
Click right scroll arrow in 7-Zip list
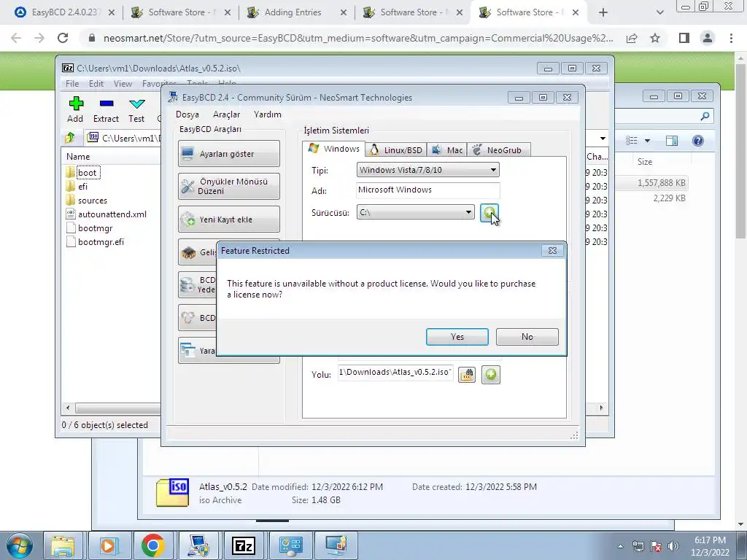[x=601, y=408]
